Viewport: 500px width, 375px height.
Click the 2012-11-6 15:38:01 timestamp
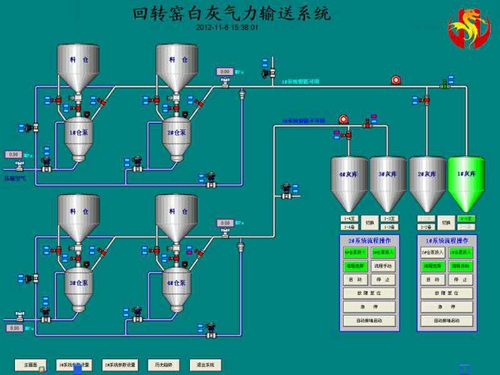click(227, 27)
